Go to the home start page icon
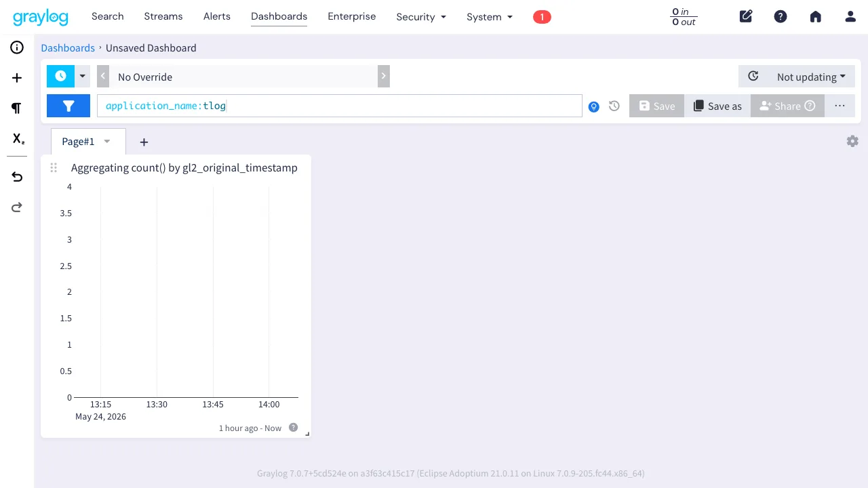868x488 pixels. click(816, 16)
